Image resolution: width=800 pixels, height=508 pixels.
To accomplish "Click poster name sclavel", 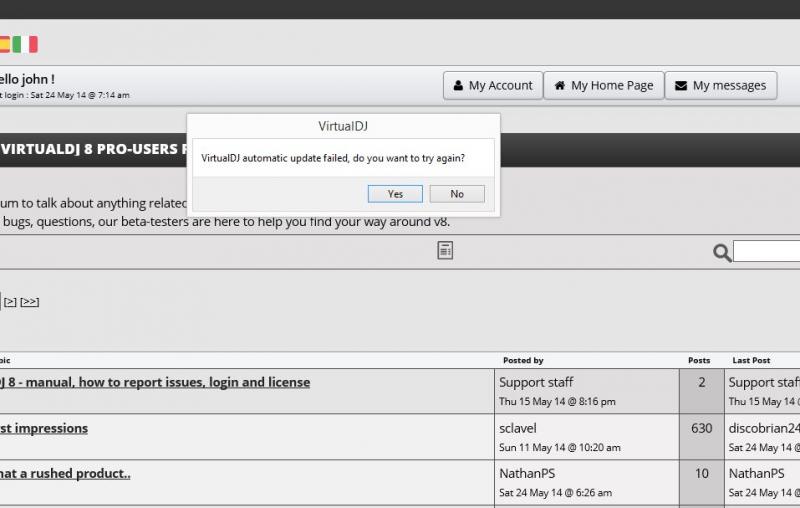I will (x=517, y=428).
